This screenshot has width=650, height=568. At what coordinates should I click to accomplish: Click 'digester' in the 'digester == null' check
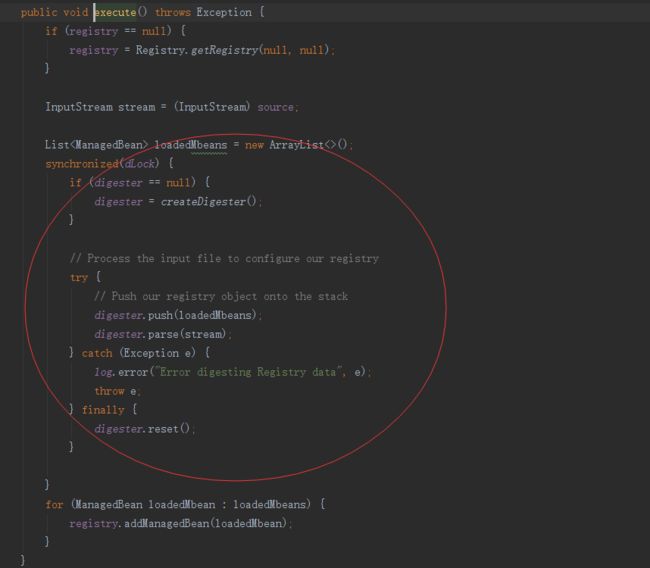(118, 183)
